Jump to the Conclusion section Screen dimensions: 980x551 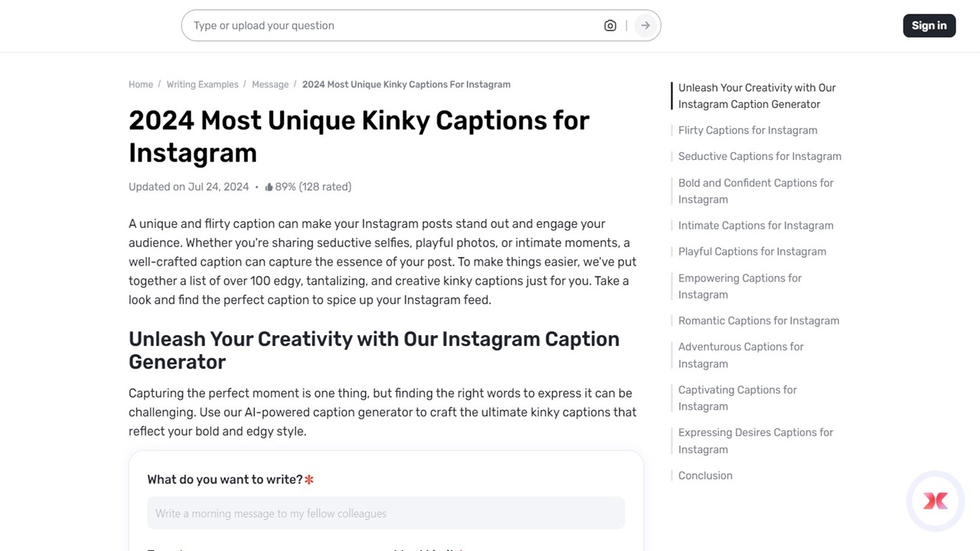[x=705, y=475]
